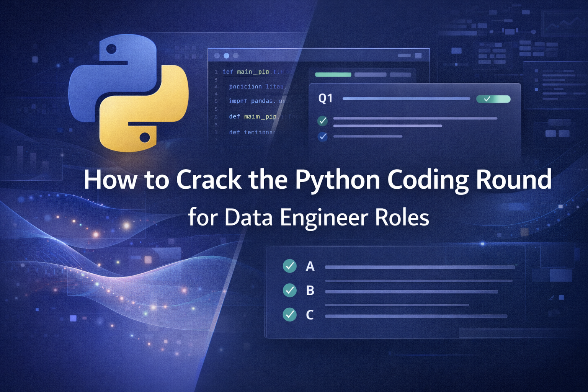Click the leftmost gray dot in code window
The width and height of the screenshot is (588, 392).
pos(217,56)
